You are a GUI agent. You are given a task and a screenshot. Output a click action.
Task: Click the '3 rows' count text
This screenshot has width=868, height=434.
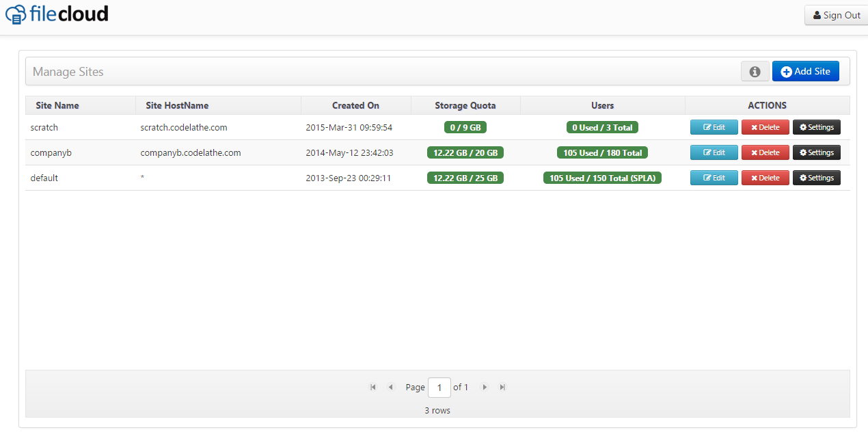(437, 410)
